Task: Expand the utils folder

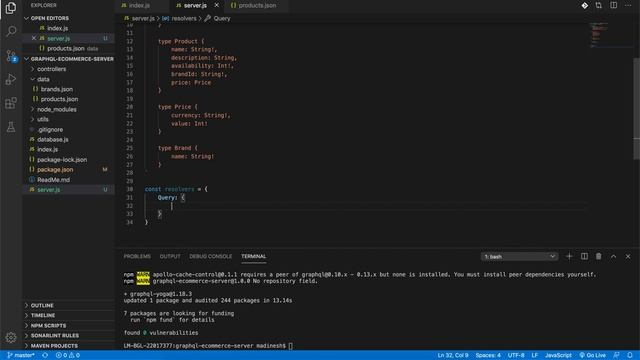Action: tap(43, 119)
